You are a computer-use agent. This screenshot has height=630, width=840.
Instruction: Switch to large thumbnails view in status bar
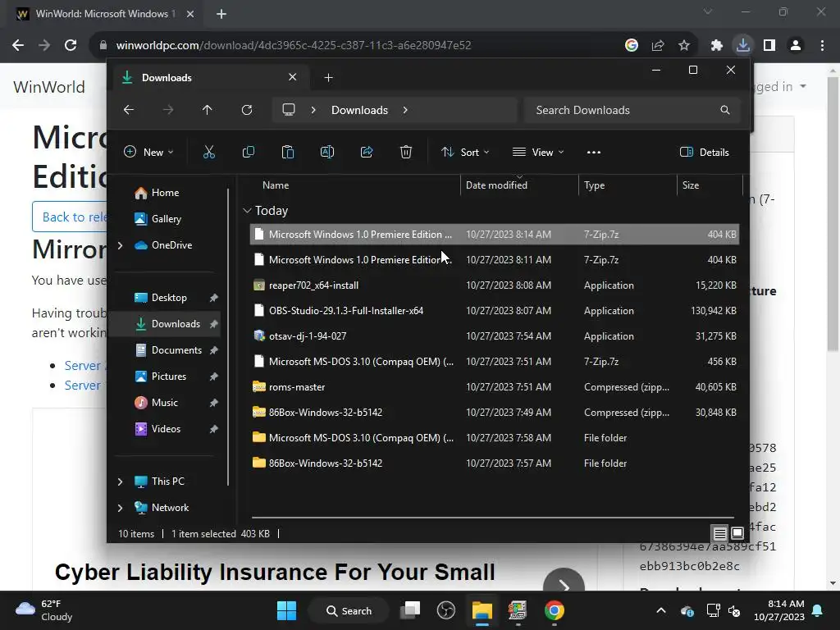point(737,533)
